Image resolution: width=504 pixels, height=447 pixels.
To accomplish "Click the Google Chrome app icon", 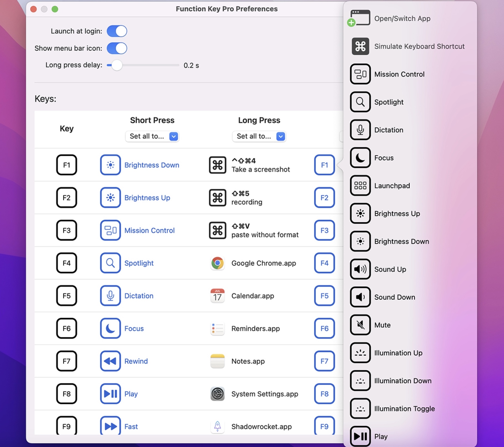I will click(x=217, y=263).
